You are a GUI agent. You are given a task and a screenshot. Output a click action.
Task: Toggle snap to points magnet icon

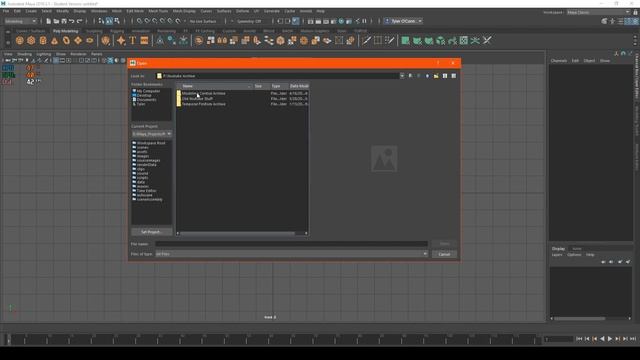pyautogui.click(x=155, y=21)
